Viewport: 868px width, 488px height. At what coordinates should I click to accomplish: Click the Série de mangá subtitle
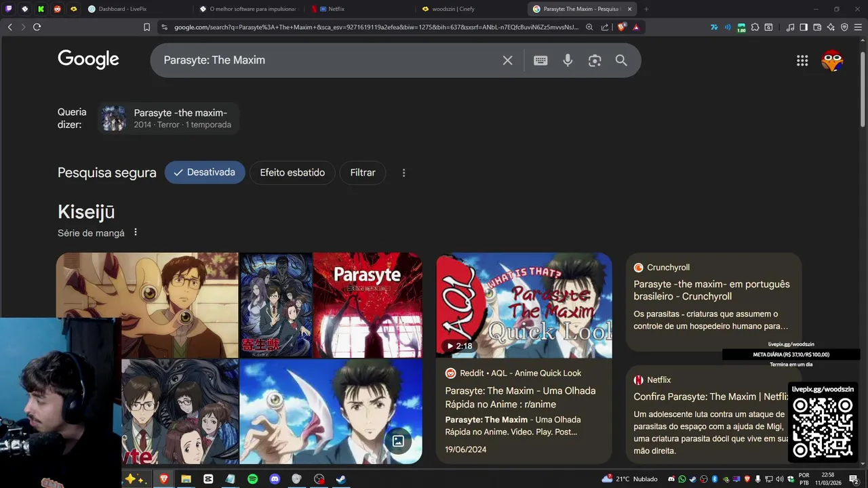(x=91, y=233)
